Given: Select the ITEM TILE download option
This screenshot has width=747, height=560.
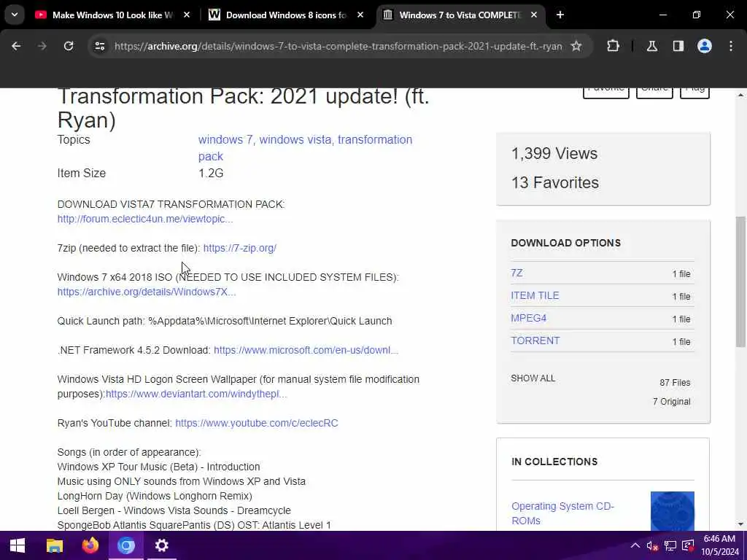Looking at the screenshot, I should tap(535, 296).
